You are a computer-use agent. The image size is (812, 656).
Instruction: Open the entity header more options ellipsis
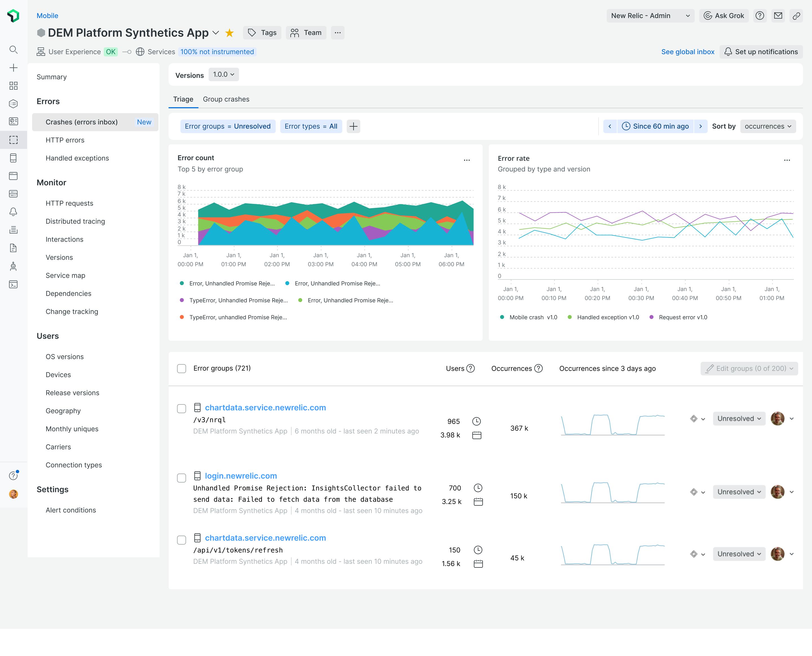click(338, 32)
